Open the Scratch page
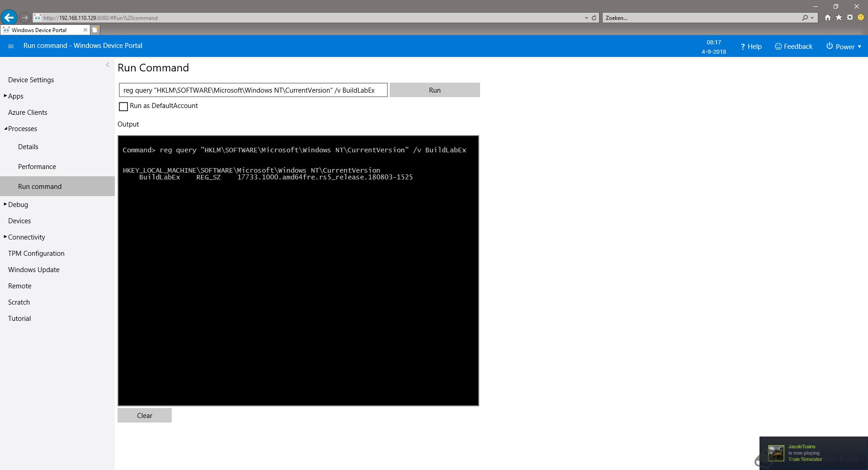 pos(19,302)
